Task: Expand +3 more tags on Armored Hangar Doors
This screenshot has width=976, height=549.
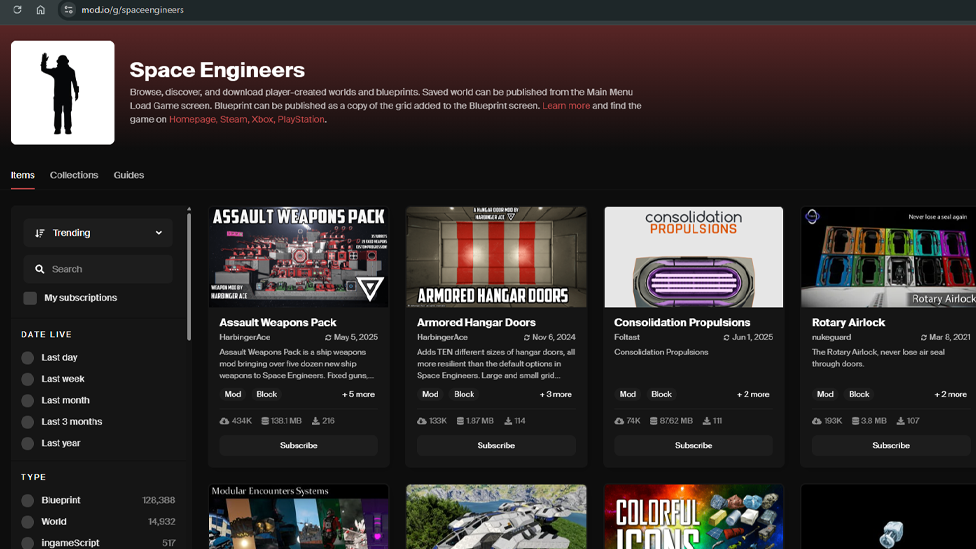Action: 556,394
